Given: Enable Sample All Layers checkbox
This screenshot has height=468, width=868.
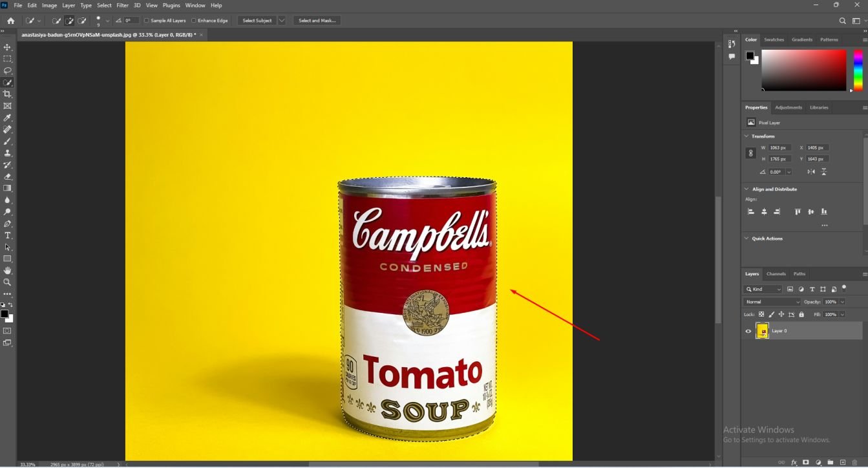Looking at the screenshot, I should click(x=147, y=21).
